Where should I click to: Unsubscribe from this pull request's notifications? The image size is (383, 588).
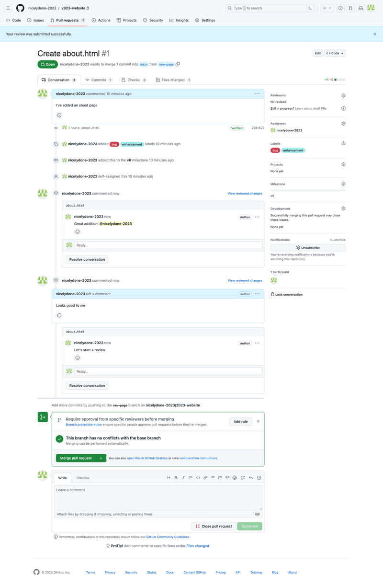click(307, 247)
